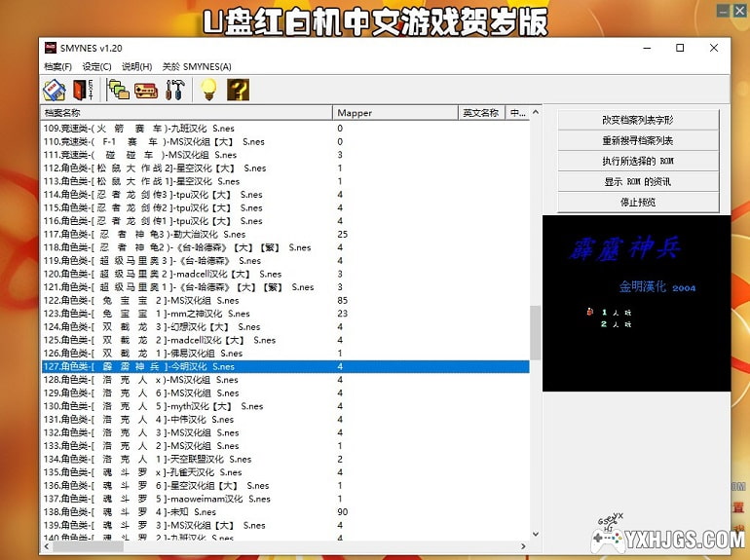The image size is (750, 560).
Task: Click the red door Exit icon
Action: [x=82, y=90]
